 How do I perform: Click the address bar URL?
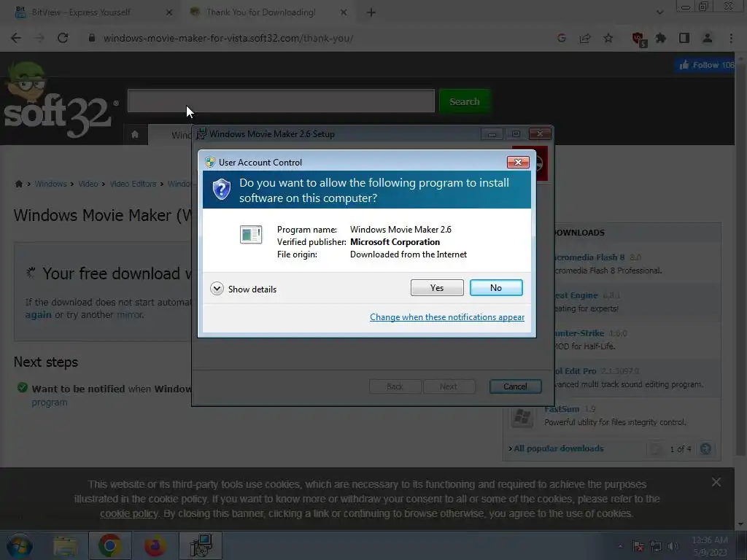point(228,38)
